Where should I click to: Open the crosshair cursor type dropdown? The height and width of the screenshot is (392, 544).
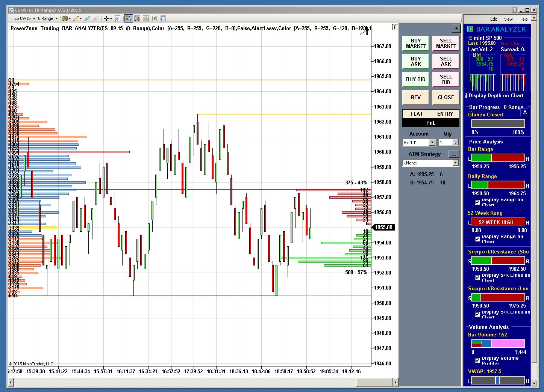pos(108,18)
